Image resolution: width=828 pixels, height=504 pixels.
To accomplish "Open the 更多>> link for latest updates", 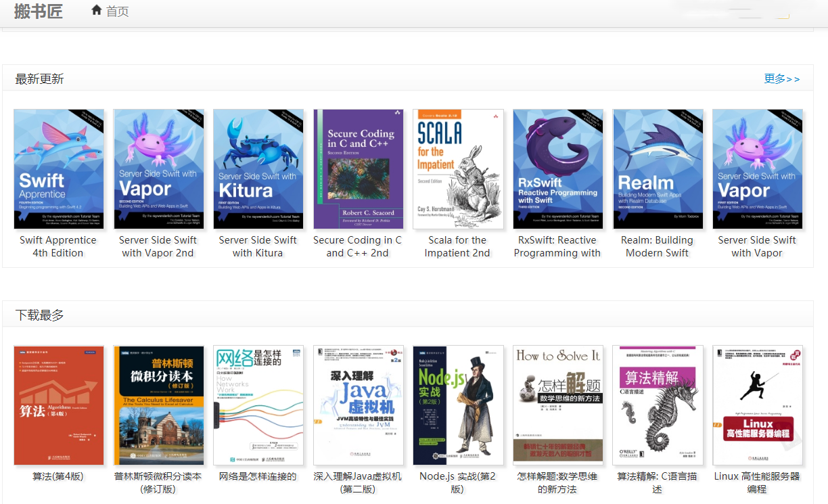I will click(781, 79).
